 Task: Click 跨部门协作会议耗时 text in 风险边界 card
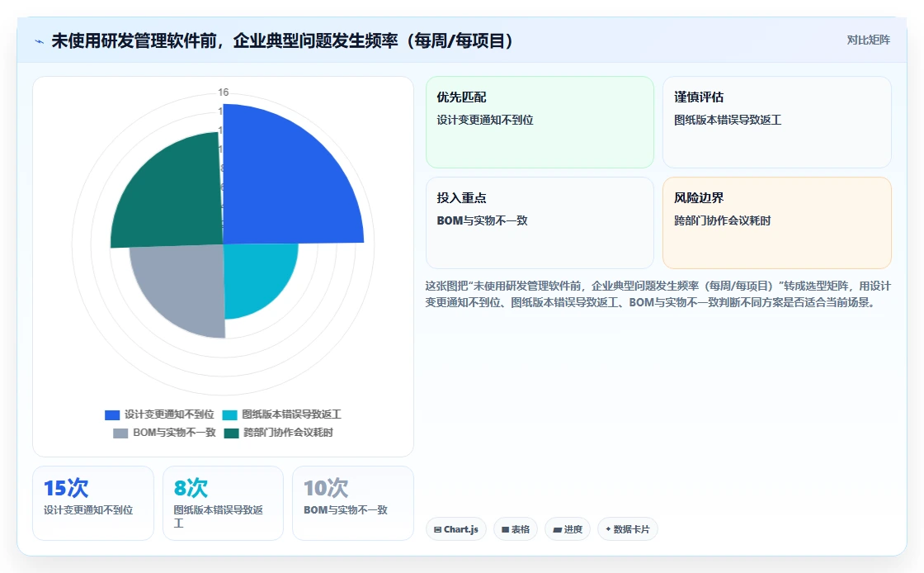tap(723, 221)
